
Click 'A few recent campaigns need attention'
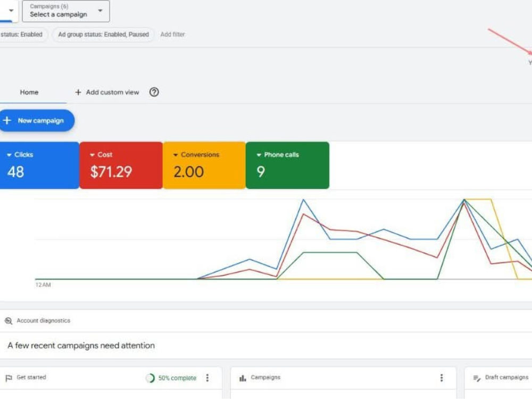click(81, 345)
